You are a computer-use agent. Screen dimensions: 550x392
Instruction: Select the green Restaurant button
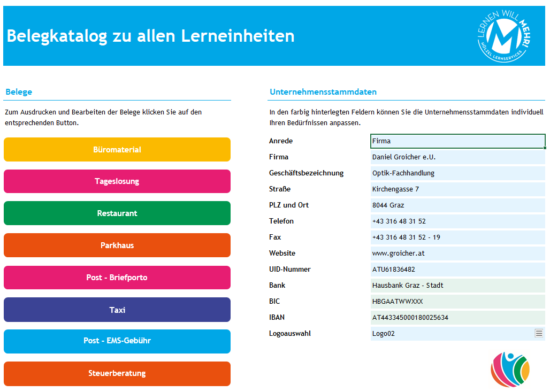117,213
